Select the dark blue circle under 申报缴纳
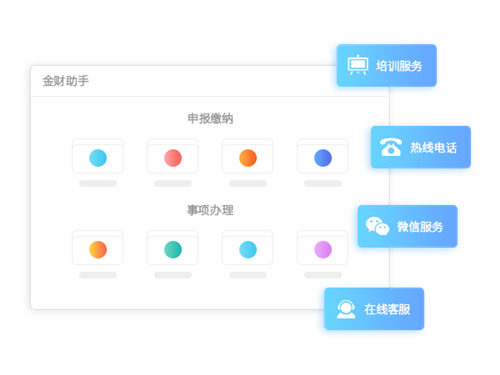Image resolution: width=500 pixels, height=375 pixels. pyautogui.click(x=323, y=158)
